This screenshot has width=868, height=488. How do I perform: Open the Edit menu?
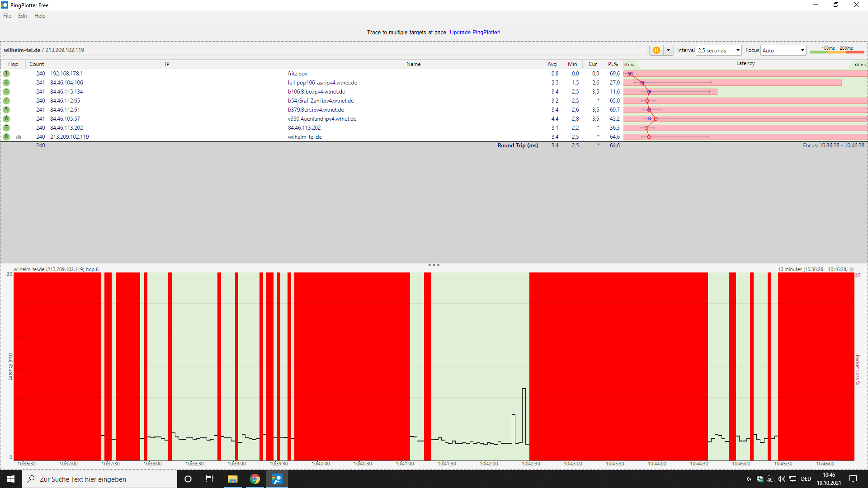pyautogui.click(x=23, y=16)
